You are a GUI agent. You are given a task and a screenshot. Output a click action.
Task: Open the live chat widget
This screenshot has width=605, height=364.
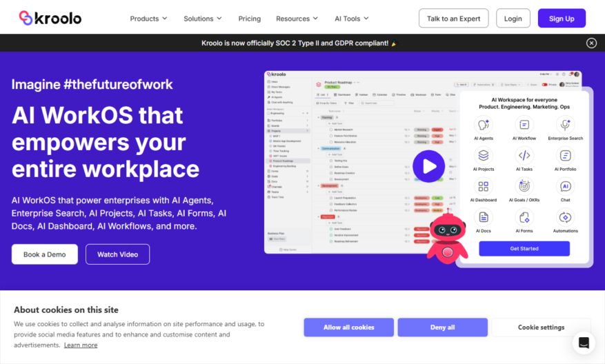click(584, 343)
